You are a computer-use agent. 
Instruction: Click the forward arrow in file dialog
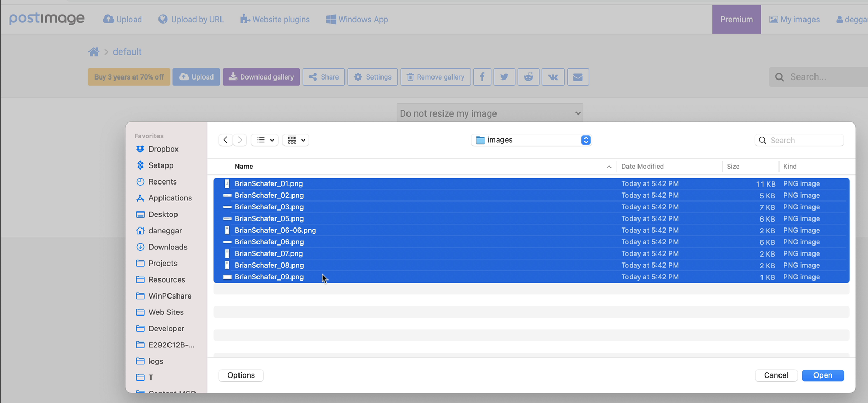(240, 140)
